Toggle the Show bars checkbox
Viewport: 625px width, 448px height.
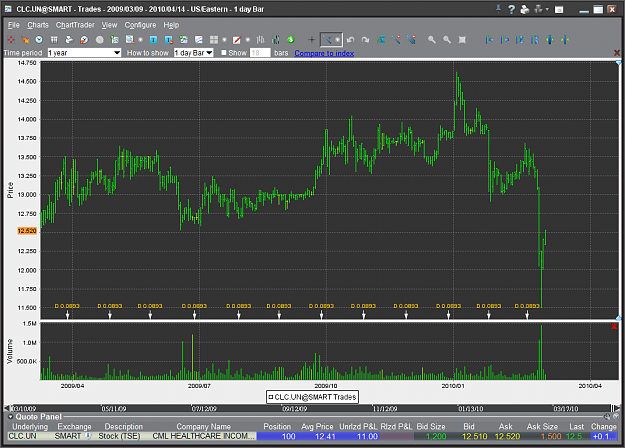pyautogui.click(x=224, y=53)
